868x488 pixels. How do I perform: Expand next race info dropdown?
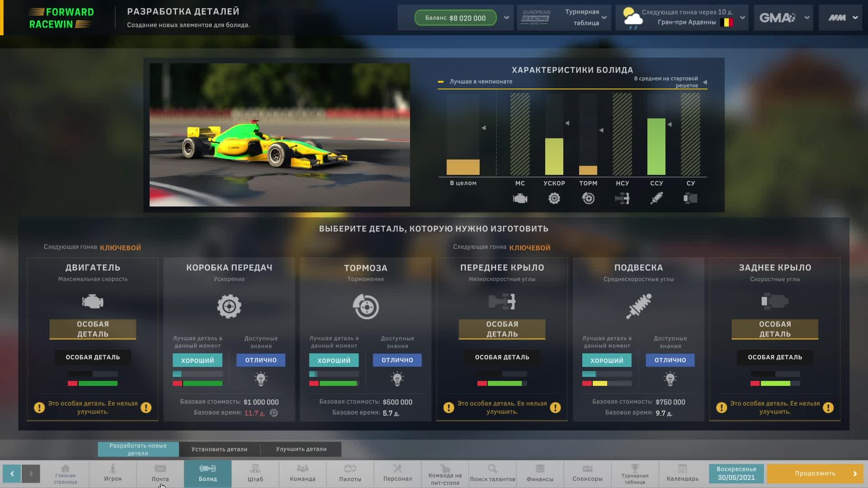tap(742, 18)
